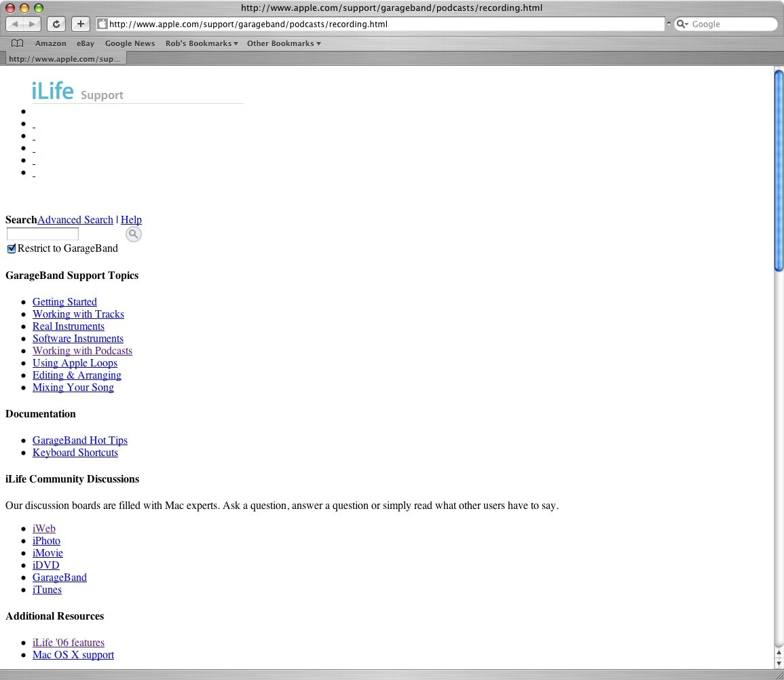This screenshot has height=680, width=784.
Task: Click the iLife Community Discussions heading
Action: [x=73, y=479]
